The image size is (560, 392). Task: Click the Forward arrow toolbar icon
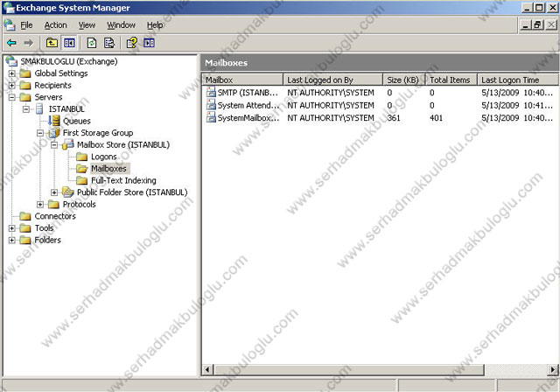click(29, 43)
